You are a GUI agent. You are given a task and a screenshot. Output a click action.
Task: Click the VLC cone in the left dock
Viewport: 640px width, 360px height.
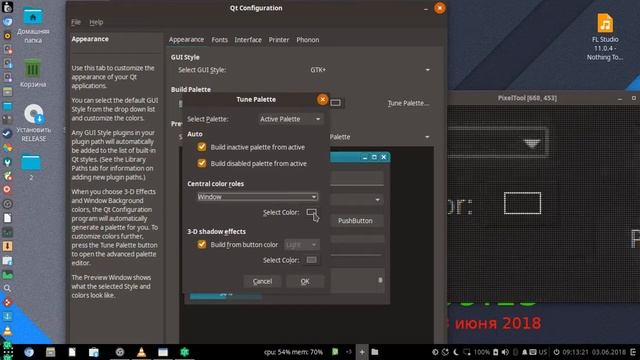point(7,331)
